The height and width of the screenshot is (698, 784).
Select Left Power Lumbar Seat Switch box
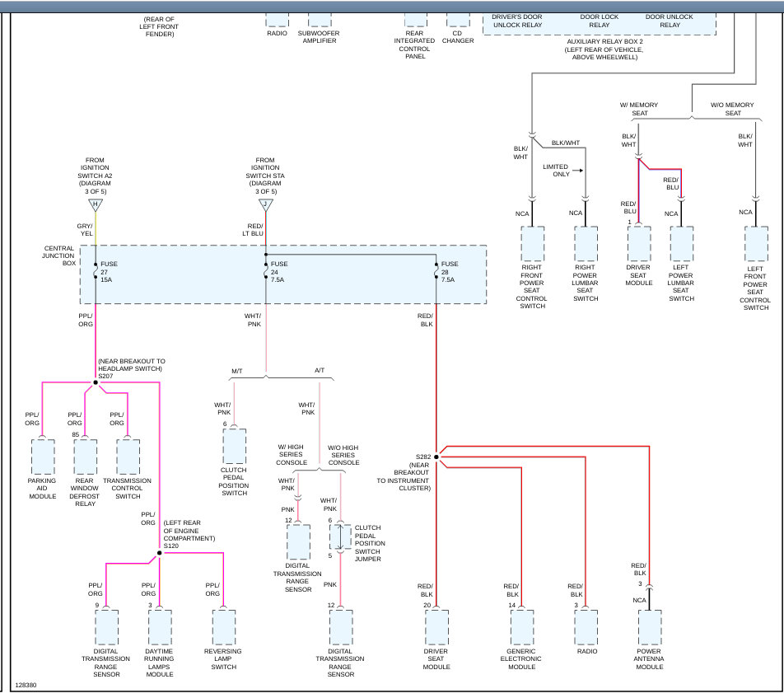[x=682, y=244]
